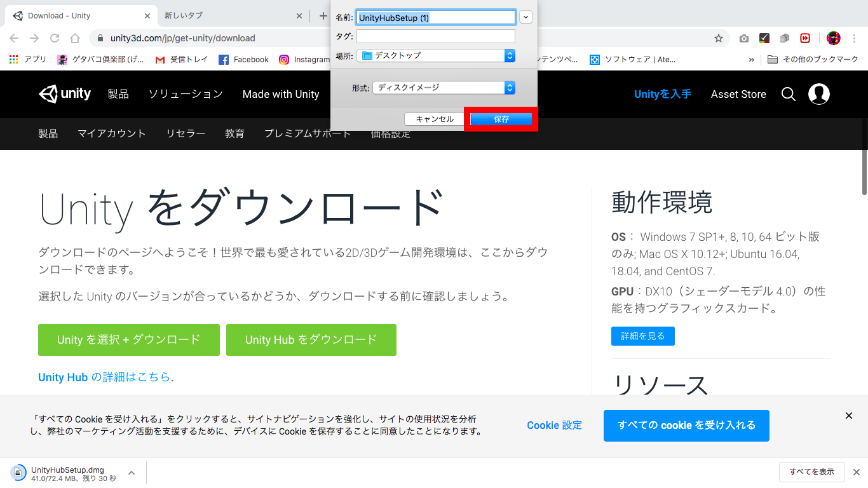
Task: Click すべてを表示 in downloads bar
Action: click(x=812, y=472)
